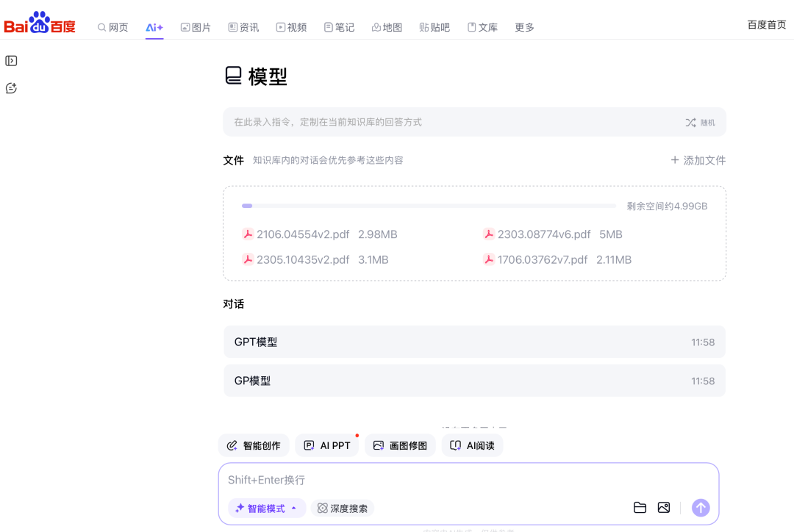The width and height of the screenshot is (794, 532).
Task: Open the 智能创作 tool
Action: [254, 445]
